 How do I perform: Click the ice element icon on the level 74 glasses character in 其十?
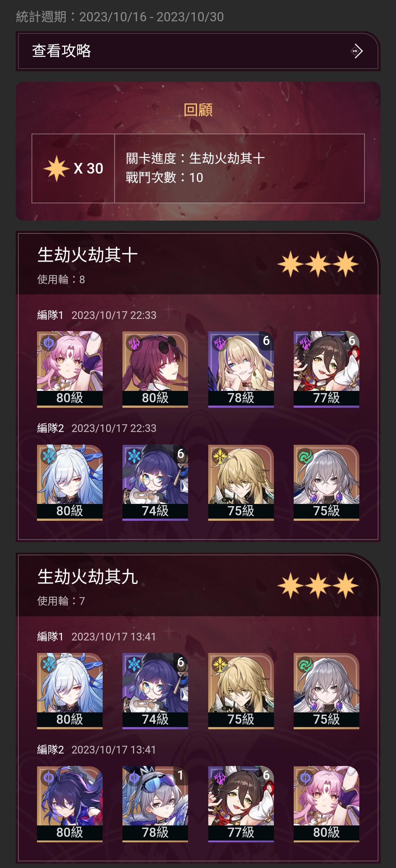134,456
